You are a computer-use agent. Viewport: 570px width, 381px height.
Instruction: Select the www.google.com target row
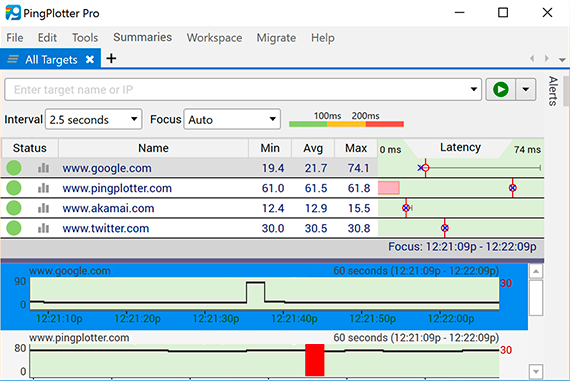click(x=272, y=168)
